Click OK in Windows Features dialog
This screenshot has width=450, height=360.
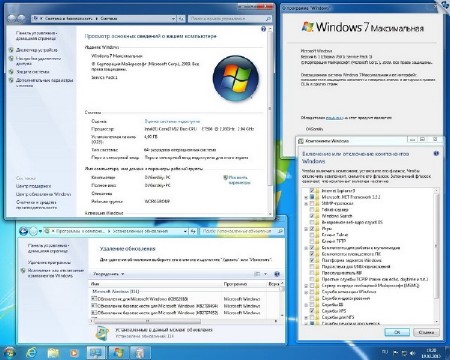pos(397,332)
